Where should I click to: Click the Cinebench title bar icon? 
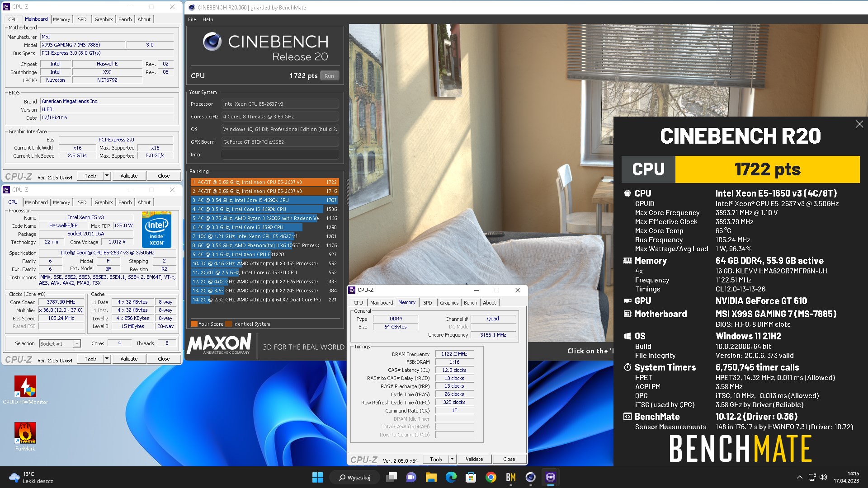[192, 7]
